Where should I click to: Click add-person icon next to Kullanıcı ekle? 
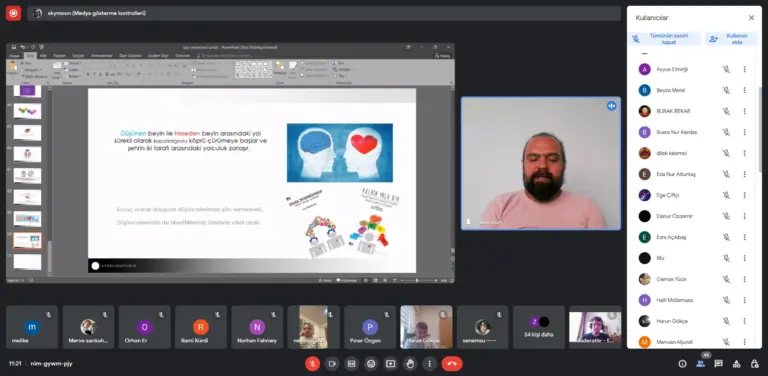click(x=714, y=39)
